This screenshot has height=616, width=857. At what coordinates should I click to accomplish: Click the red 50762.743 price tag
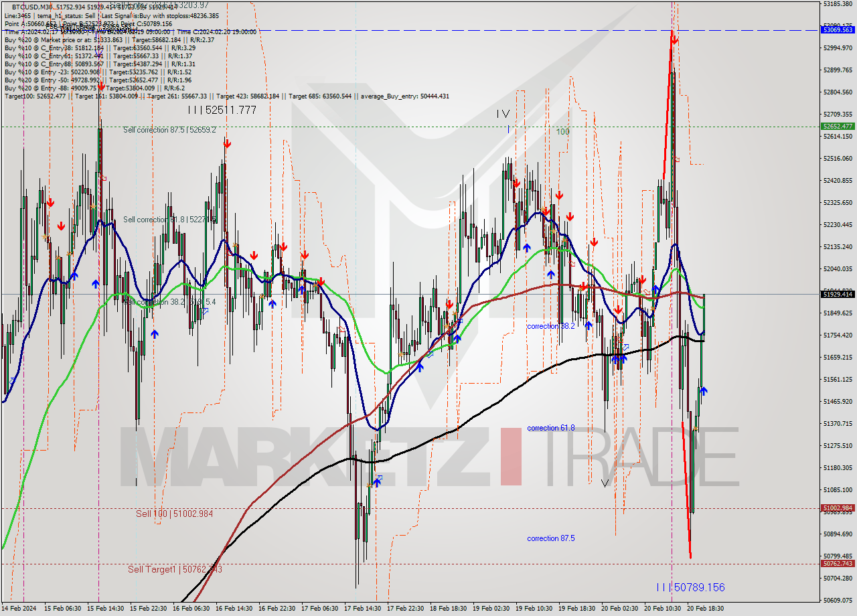pyautogui.click(x=838, y=564)
